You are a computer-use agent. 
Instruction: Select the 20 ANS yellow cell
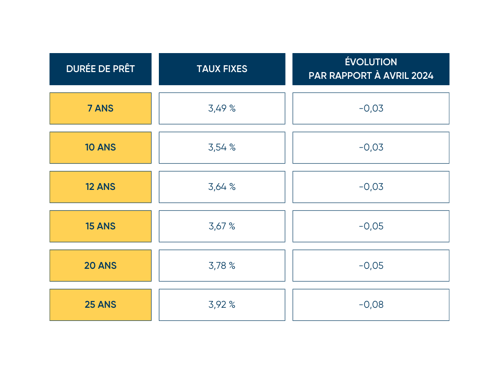(100, 266)
